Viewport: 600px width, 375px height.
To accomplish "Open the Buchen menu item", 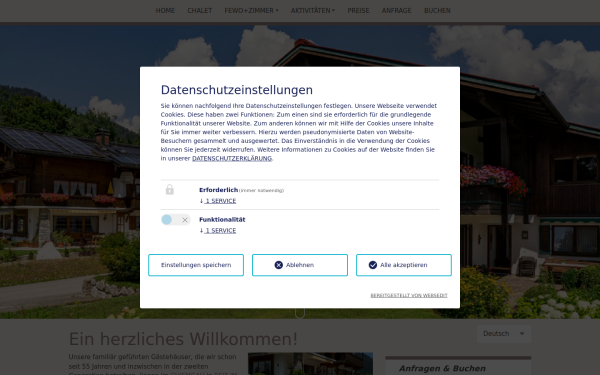I will coord(437,11).
